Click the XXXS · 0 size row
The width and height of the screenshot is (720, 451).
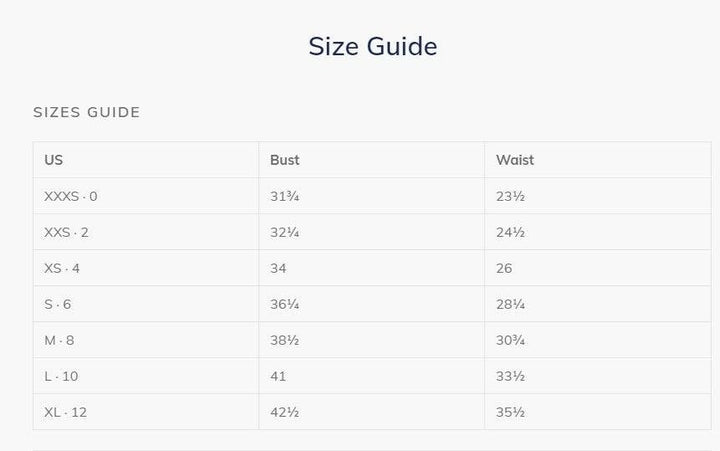pos(71,196)
